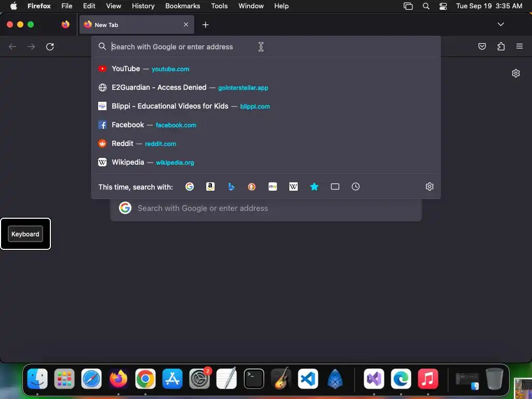Launch Google Chrome from the Dock
This screenshot has width=532, height=399.
[x=145, y=379]
